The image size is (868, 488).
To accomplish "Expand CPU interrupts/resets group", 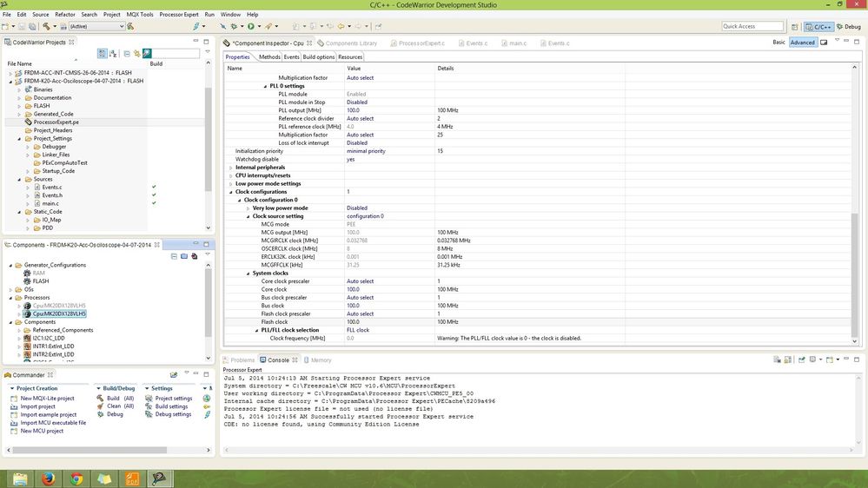I will 231,175.
